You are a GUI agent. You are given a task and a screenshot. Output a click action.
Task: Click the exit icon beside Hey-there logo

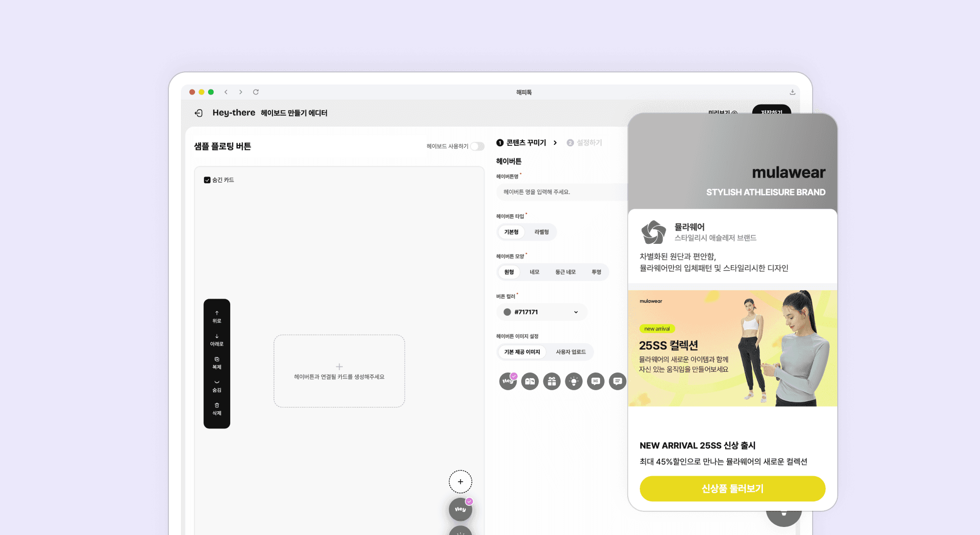tap(199, 113)
